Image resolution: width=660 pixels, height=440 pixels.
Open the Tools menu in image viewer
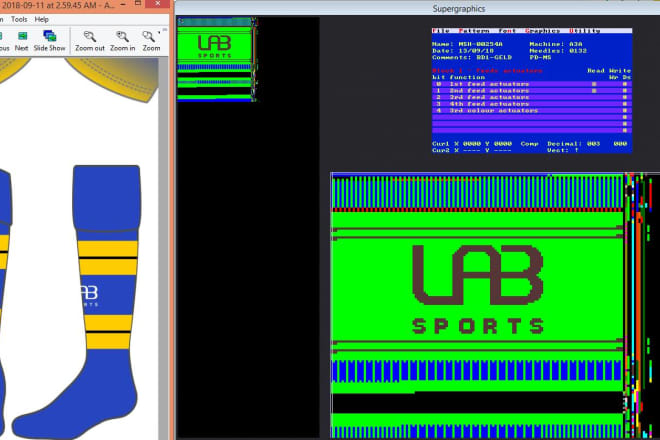pos(19,19)
